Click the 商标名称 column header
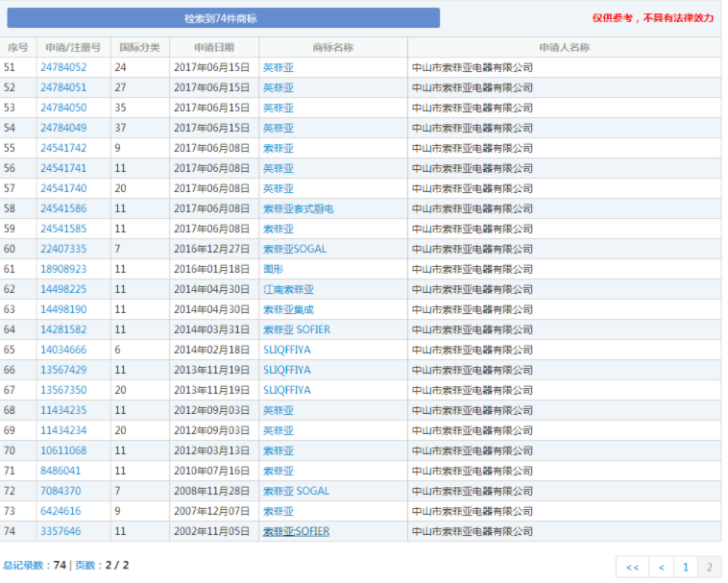728x583 pixels. coord(333,47)
